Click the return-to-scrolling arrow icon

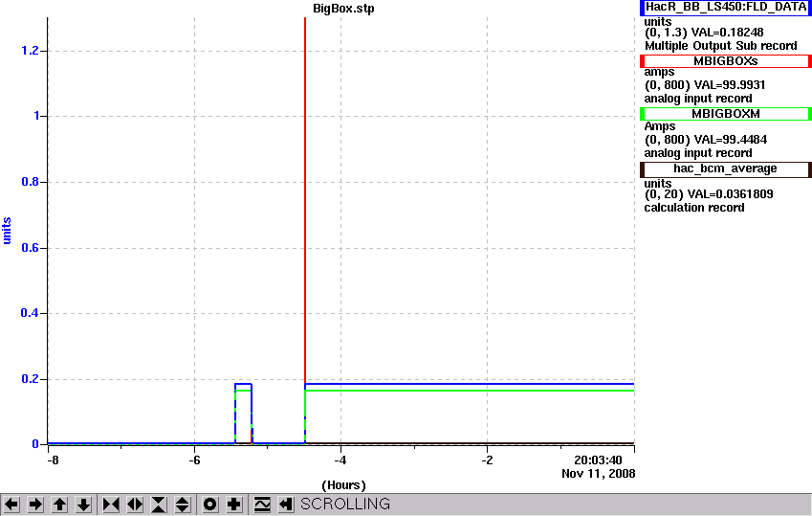[x=285, y=505]
